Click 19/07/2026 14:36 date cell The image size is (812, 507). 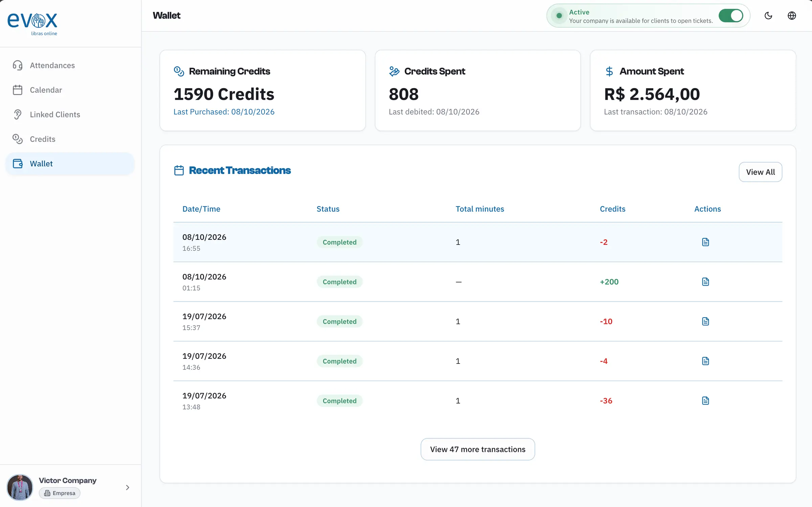[x=204, y=361]
